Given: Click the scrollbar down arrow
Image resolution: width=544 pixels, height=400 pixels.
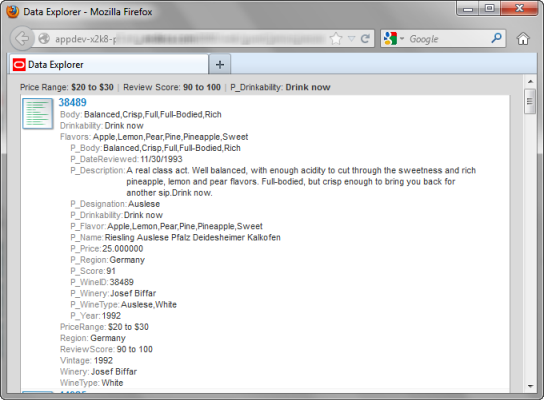Looking at the screenshot, I should coord(530,386).
